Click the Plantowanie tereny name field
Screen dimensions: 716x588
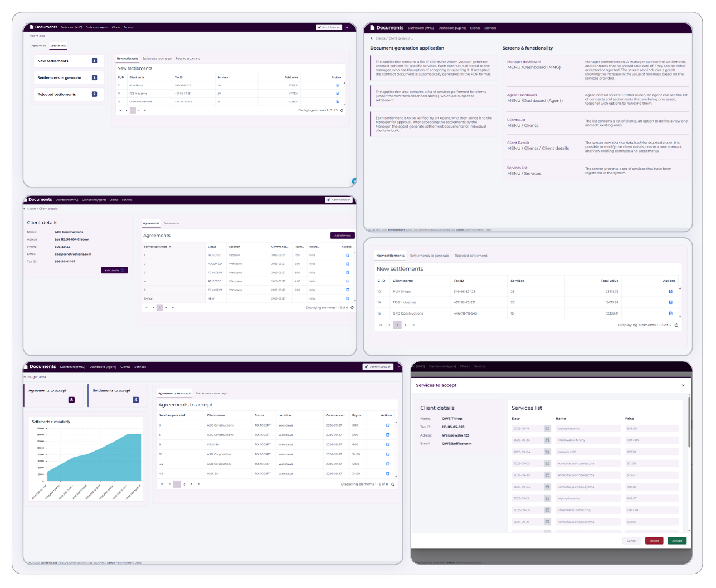coord(588,440)
